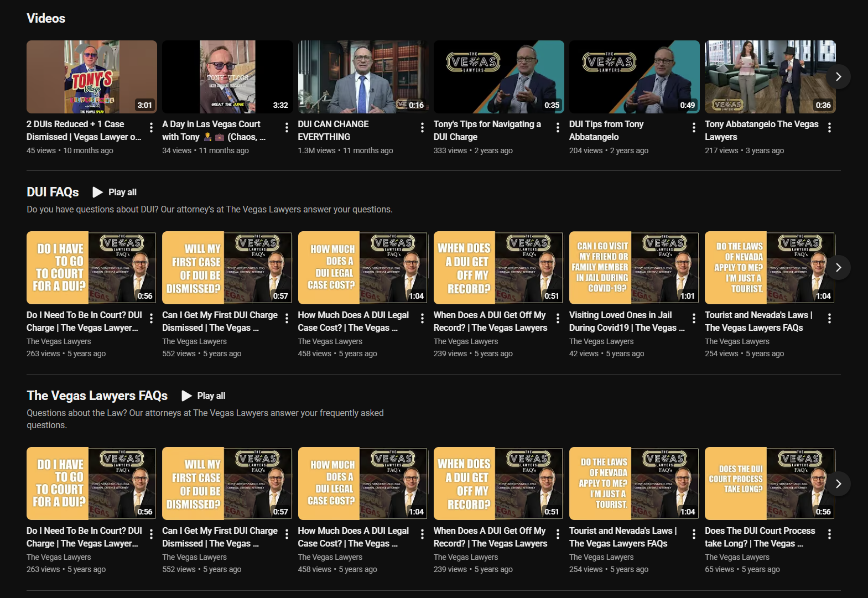This screenshot has height=598, width=868.
Task: Open 'How Much Does A DUI Legal Case Cost?' title in DUI FAQs
Action: (354, 321)
